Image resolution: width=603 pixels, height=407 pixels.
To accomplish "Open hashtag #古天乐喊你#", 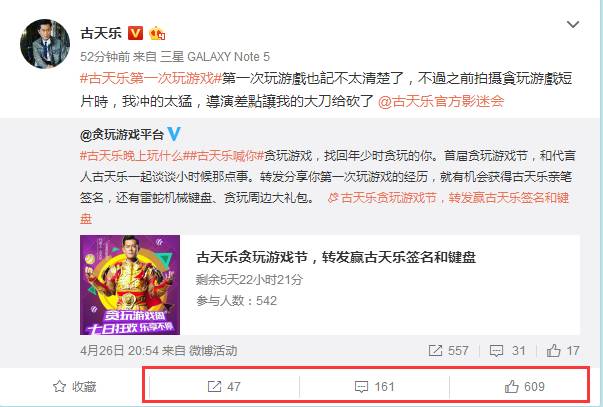I will click(x=225, y=156).
